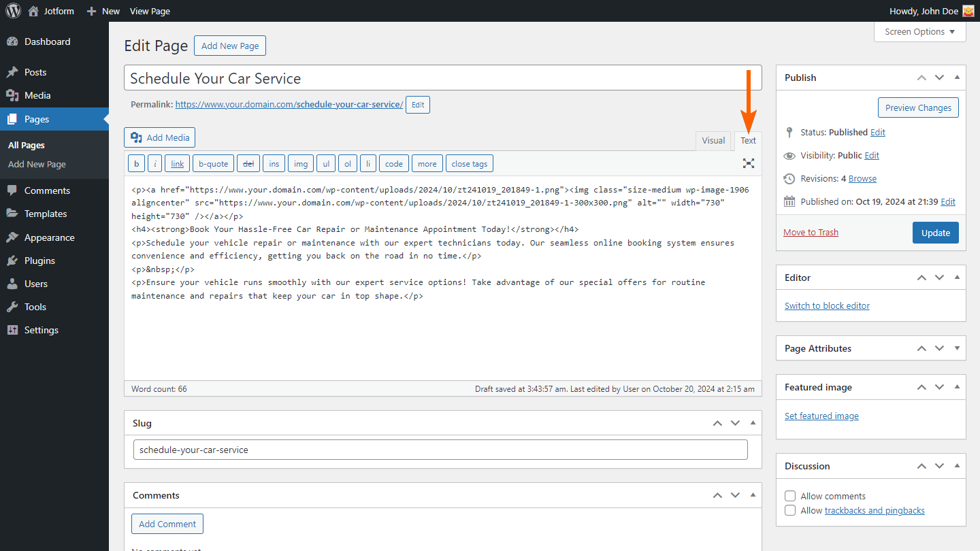Collapse the Publish panel toggle arrow
This screenshot has height=551, width=980.
tap(957, 78)
